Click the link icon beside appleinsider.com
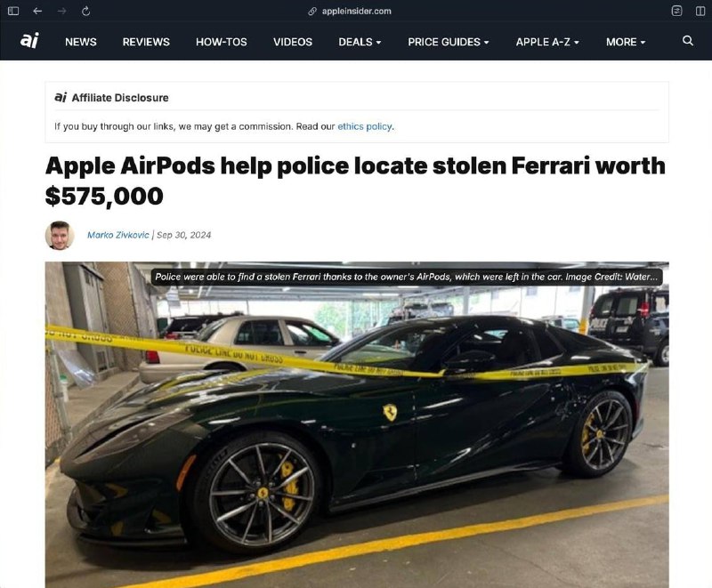Image resolution: width=712 pixels, height=588 pixels. [x=312, y=12]
